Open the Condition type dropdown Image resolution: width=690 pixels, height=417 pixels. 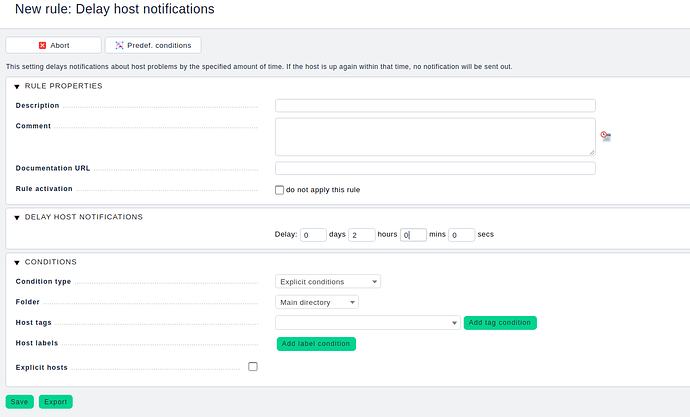tap(328, 282)
